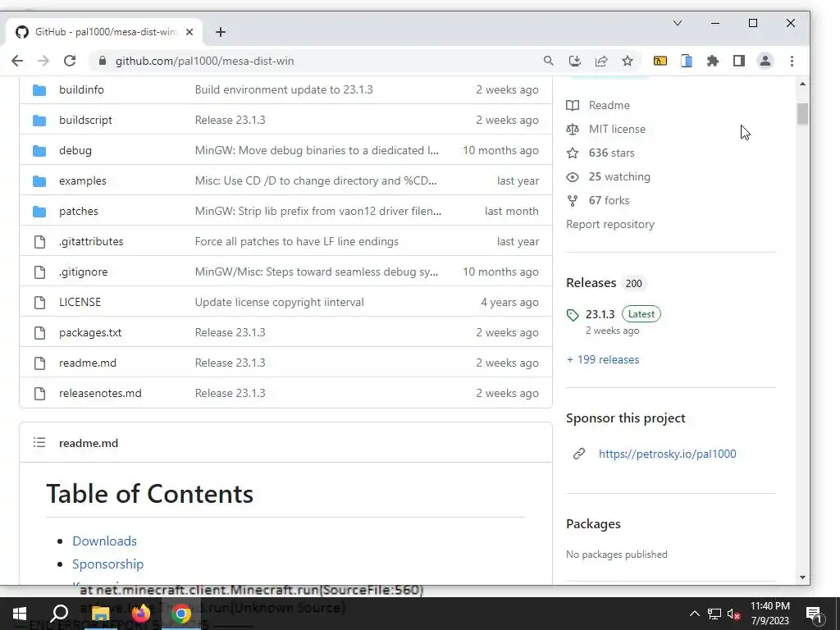This screenshot has width=840, height=630.
Task: Bookmark this page with the star icon
Action: click(628, 61)
